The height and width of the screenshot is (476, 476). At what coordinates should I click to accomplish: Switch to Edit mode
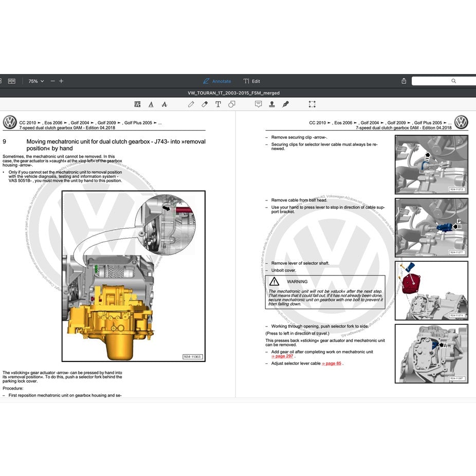pyautogui.click(x=251, y=81)
